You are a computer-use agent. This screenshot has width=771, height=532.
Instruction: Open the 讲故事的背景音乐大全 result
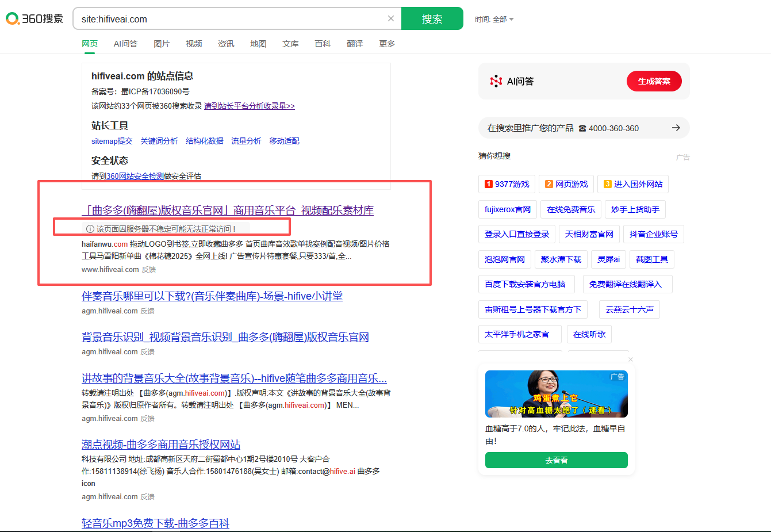tap(234, 378)
